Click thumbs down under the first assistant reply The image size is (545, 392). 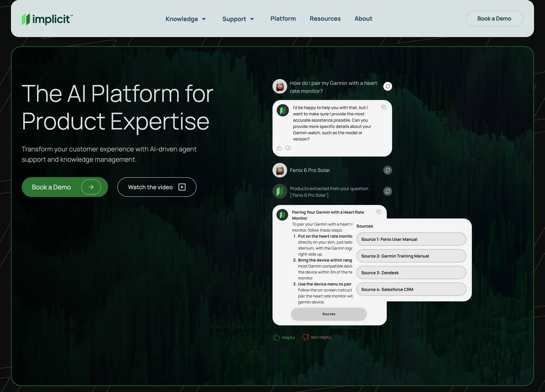[288, 148]
